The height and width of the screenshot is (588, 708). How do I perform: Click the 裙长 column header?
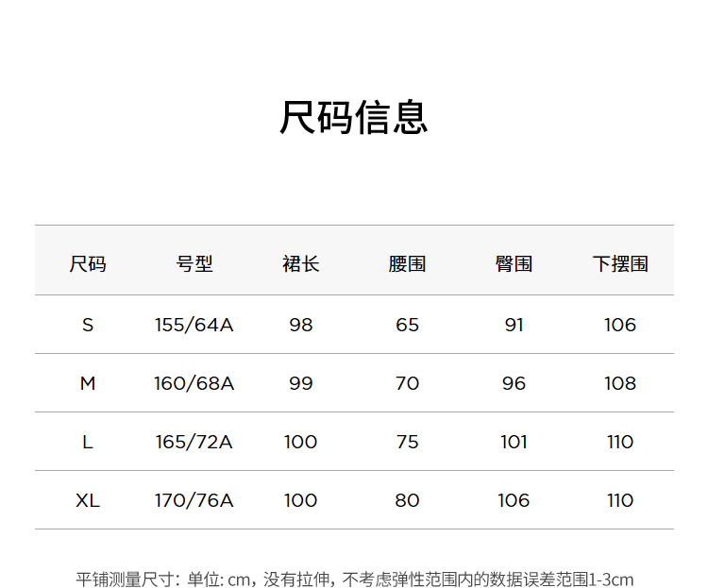tap(301, 263)
